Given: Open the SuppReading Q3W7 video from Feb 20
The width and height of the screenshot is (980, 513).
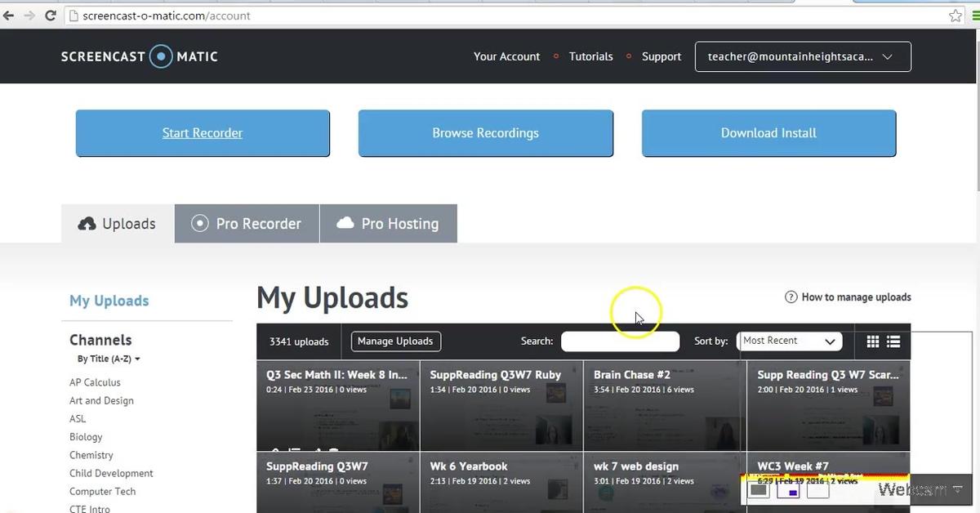Looking at the screenshot, I should coord(338,482).
